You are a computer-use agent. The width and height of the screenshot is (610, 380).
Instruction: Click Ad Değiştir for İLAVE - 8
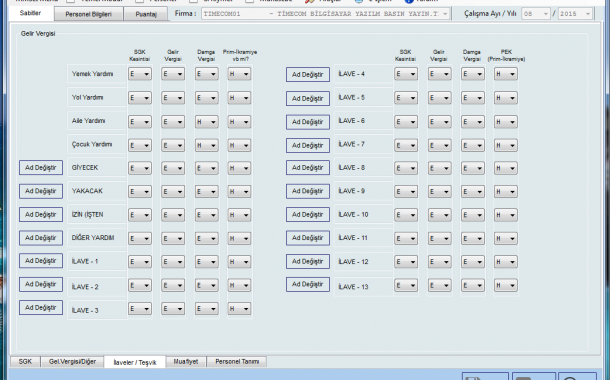point(308,168)
